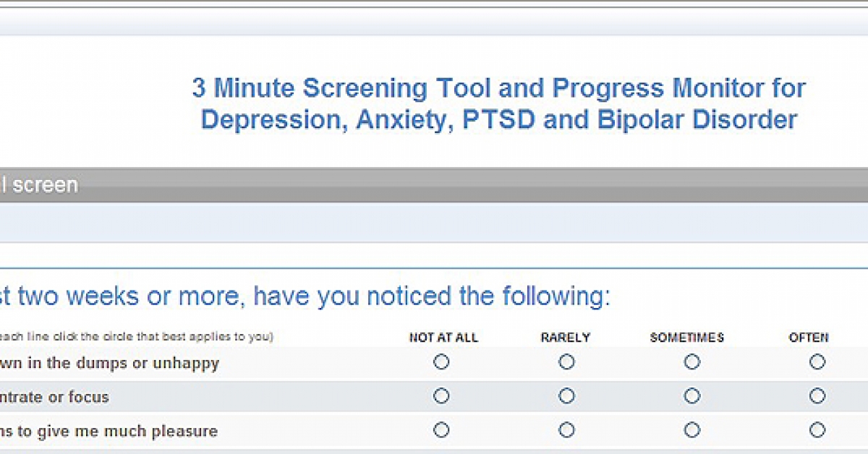Screen dimensions: 868x454
Task: Click the OFTEN column header
Action: click(809, 337)
